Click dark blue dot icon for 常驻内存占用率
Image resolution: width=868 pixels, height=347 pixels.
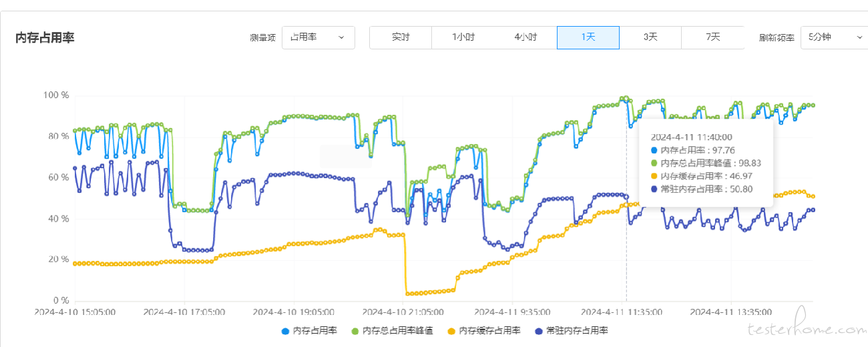pyautogui.click(x=539, y=331)
